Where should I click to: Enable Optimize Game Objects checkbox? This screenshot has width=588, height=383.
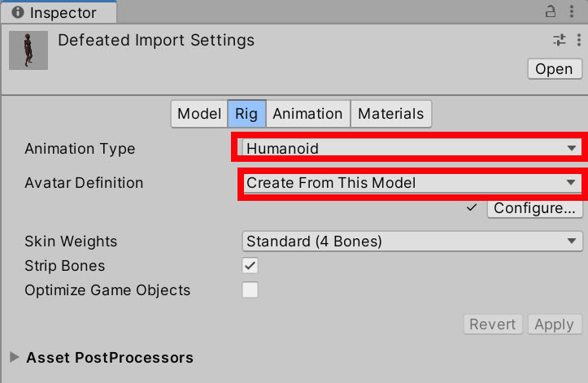coord(250,290)
